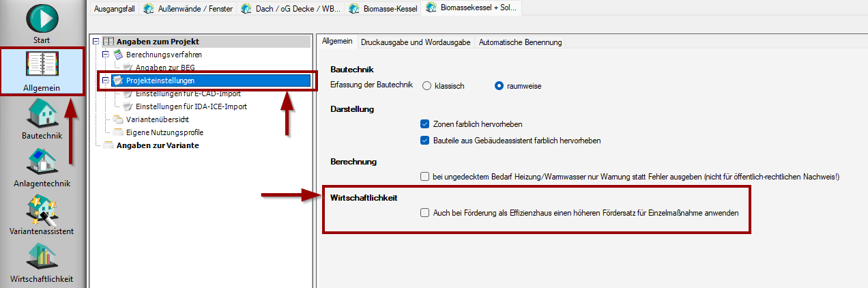This screenshot has width=868, height=288.
Task: Click the Variantenübersicht folder icon
Action: click(118, 119)
